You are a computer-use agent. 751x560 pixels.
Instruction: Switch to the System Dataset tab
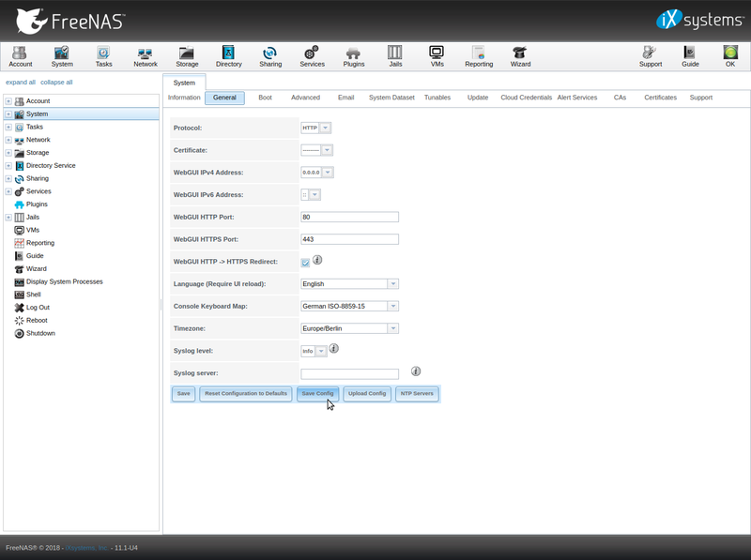391,98
